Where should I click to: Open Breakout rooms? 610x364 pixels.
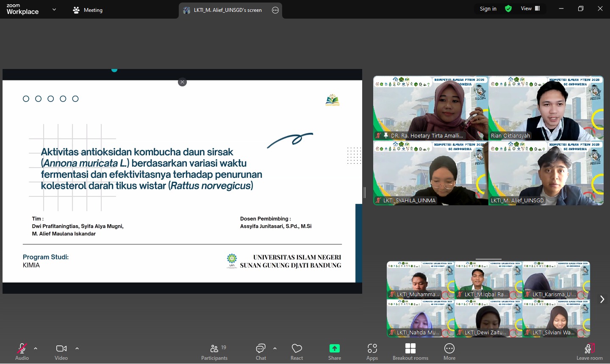(x=410, y=351)
